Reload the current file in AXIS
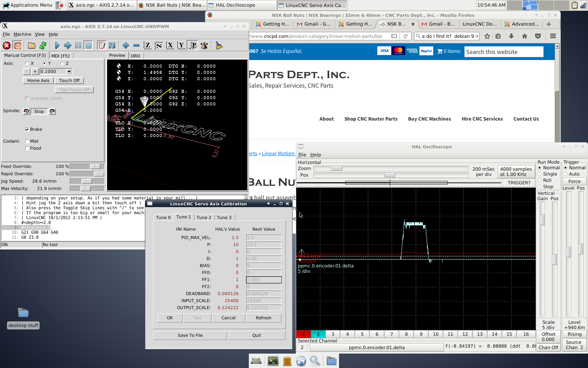The image size is (588, 368). tap(43, 46)
